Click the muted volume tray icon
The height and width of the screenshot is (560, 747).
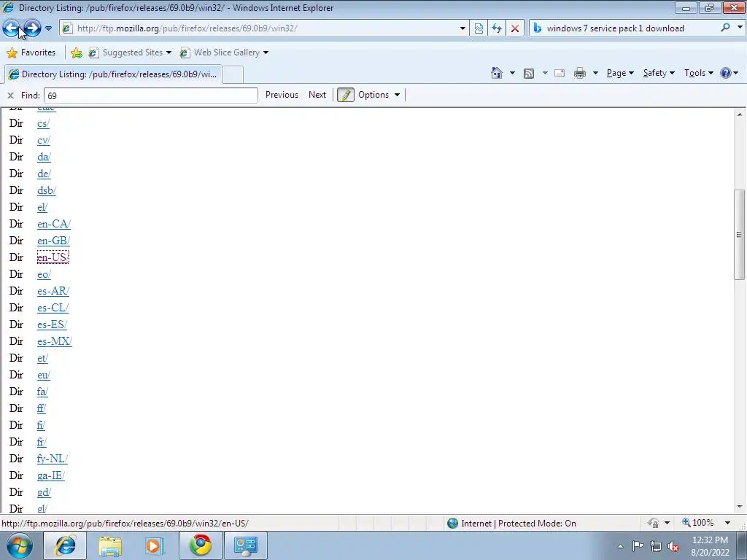[673, 547]
